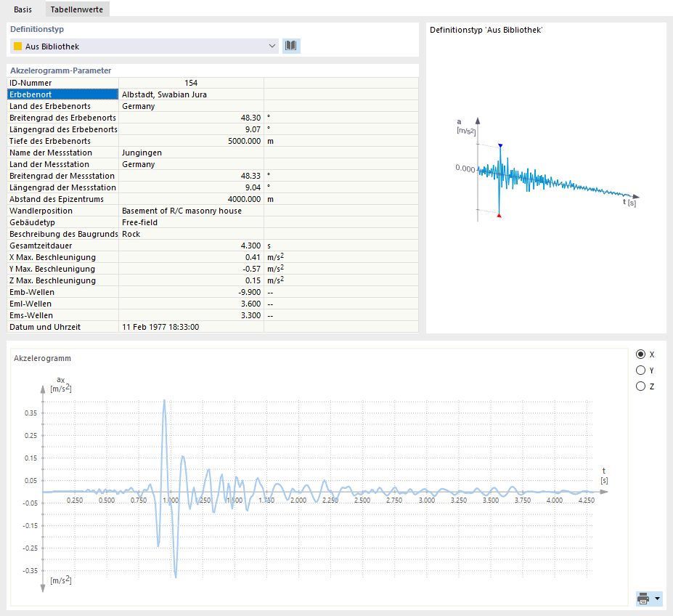The image size is (673, 616).
Task: Click the Breitengrad des Erbebenorts value 48.30
Action: point(250,118)
